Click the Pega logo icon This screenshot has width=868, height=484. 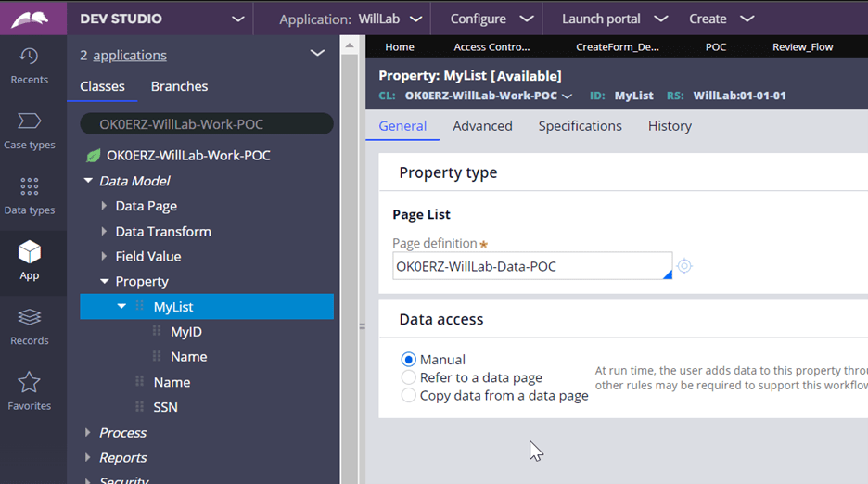tap(30, 19)
